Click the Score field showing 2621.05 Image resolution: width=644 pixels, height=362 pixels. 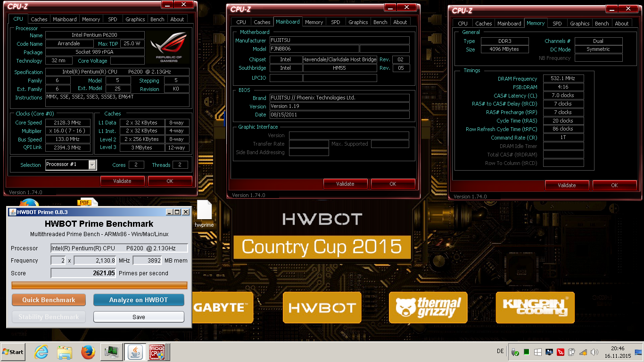click(x=83, y=273)
